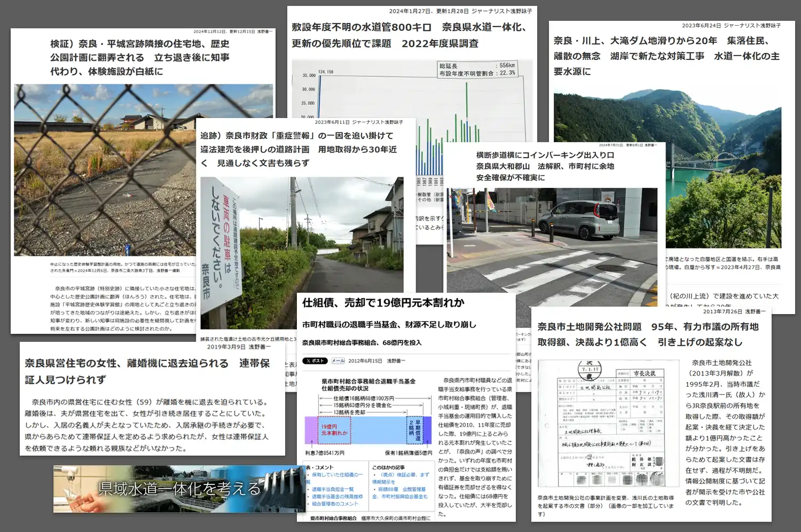The image size is (801, 532).
Task: Click the label 保有1銘柄簿価5億円
Action: 409,453
